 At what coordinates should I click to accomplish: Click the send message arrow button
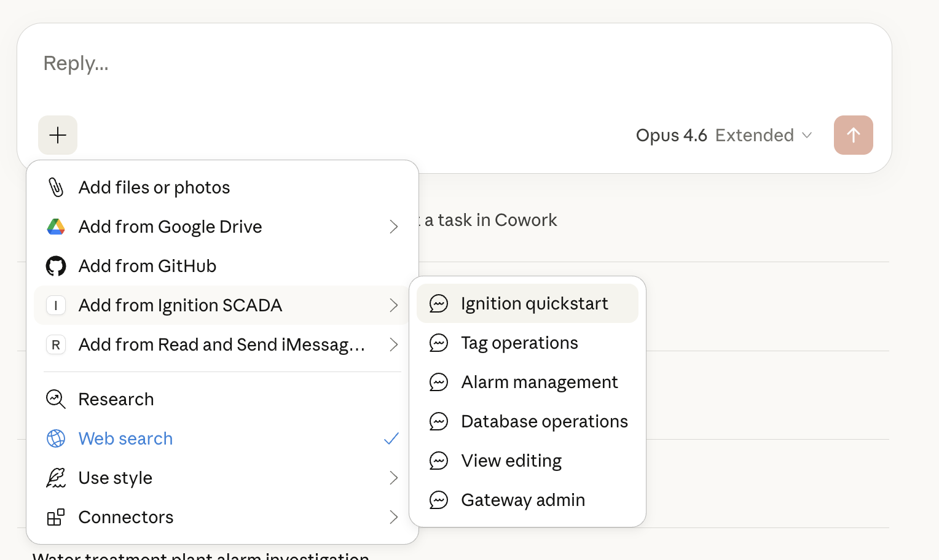click(x=853, y=135)
